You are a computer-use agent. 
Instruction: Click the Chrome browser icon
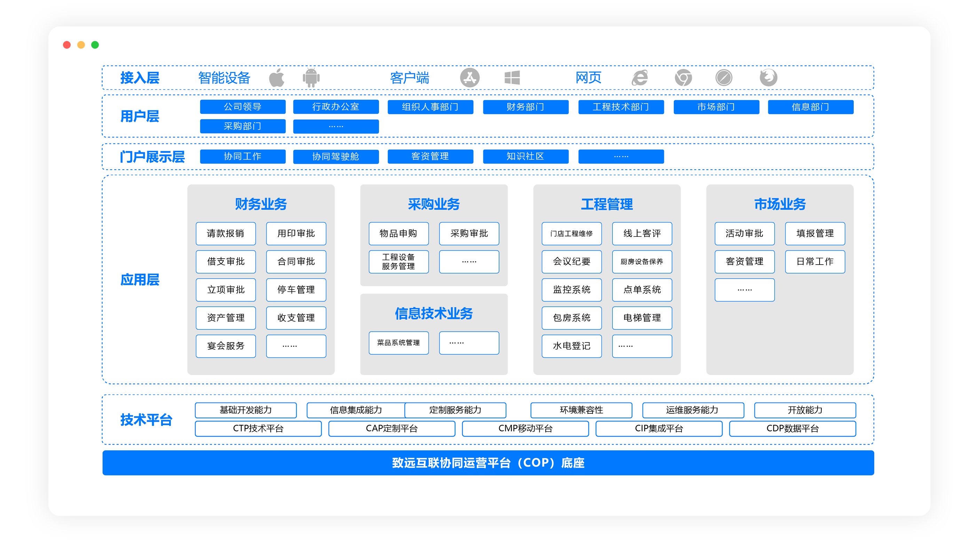683,78
